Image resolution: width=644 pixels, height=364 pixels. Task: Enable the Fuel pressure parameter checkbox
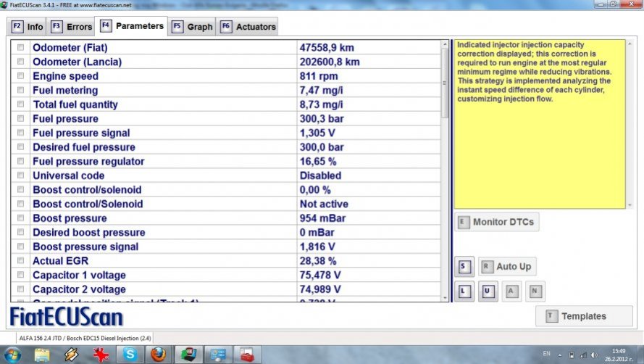(x=20, y=119)
